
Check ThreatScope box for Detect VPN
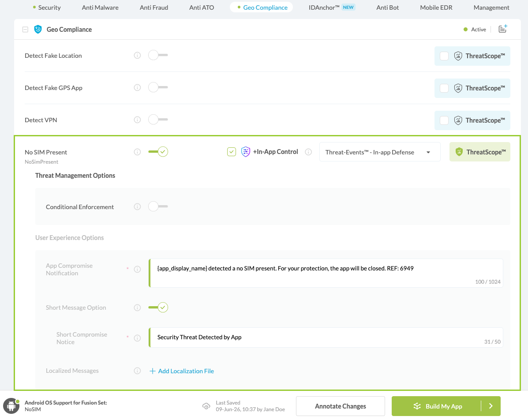tap(444, 120)
